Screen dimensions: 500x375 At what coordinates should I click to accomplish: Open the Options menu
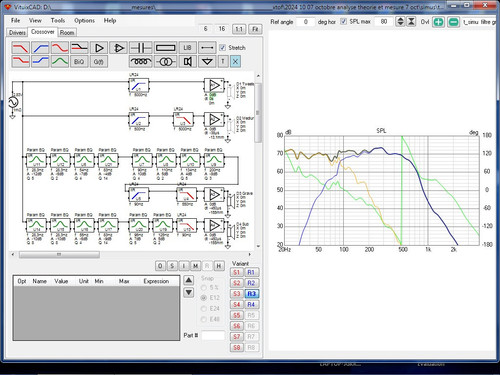84,20
